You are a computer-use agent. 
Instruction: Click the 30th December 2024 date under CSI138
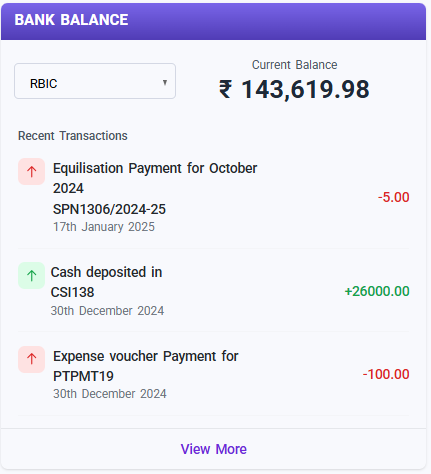[107, 311]
